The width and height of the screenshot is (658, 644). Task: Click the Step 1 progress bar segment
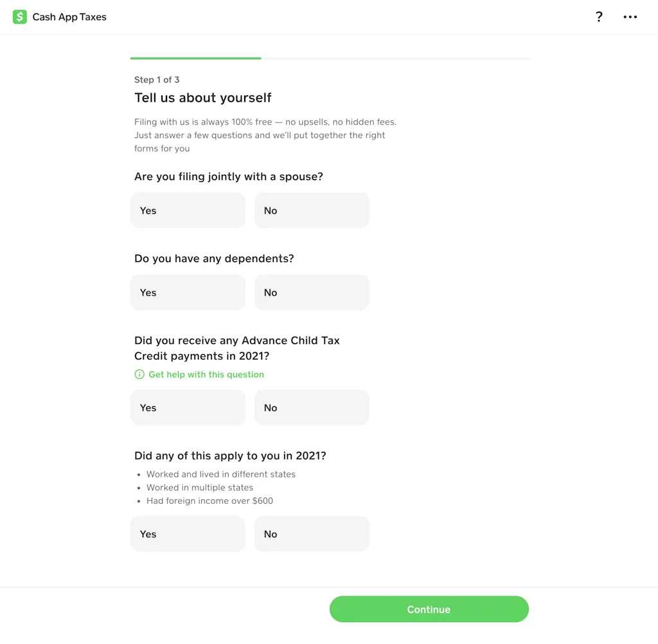(195, 57)
